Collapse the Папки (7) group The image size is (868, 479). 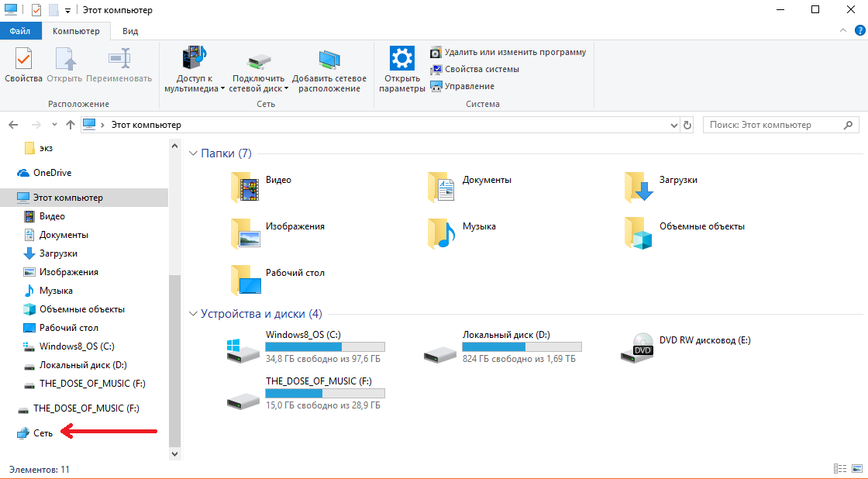[194, 153]
